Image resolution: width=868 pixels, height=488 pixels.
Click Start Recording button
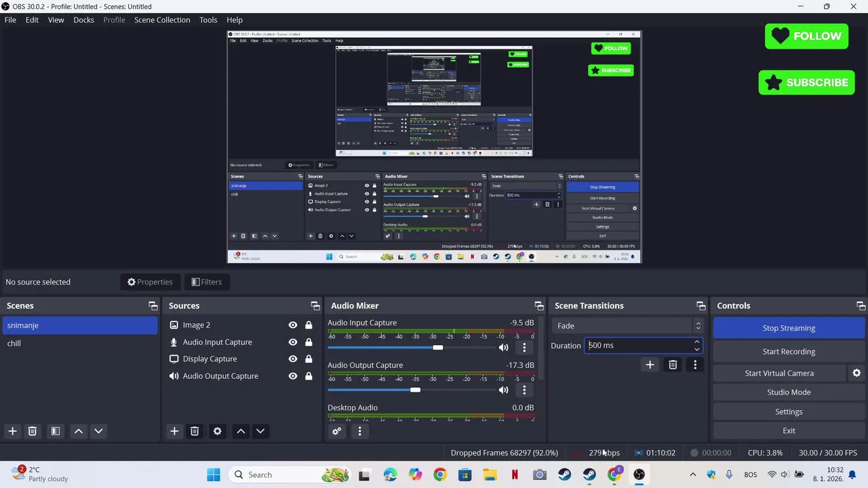pos(789,352)
